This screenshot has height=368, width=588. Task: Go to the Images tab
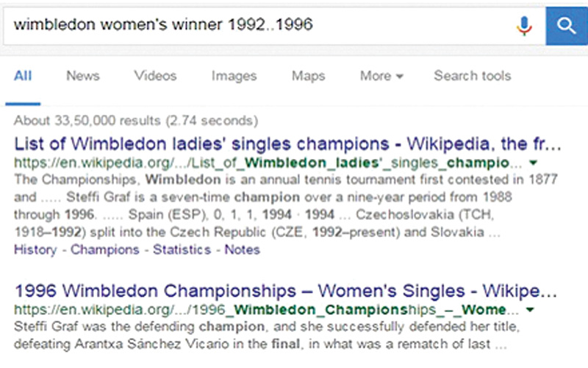tap(234, 76)
